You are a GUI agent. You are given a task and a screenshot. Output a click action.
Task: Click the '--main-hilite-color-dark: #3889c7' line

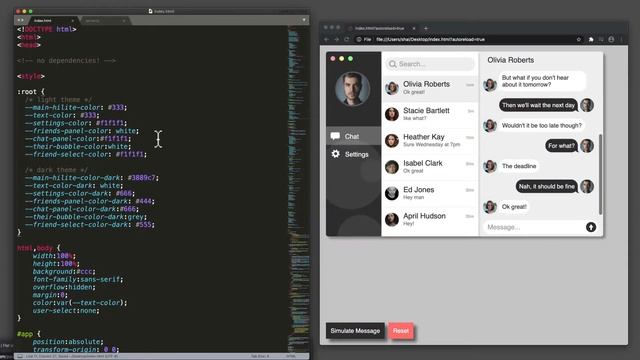[92, 178]
